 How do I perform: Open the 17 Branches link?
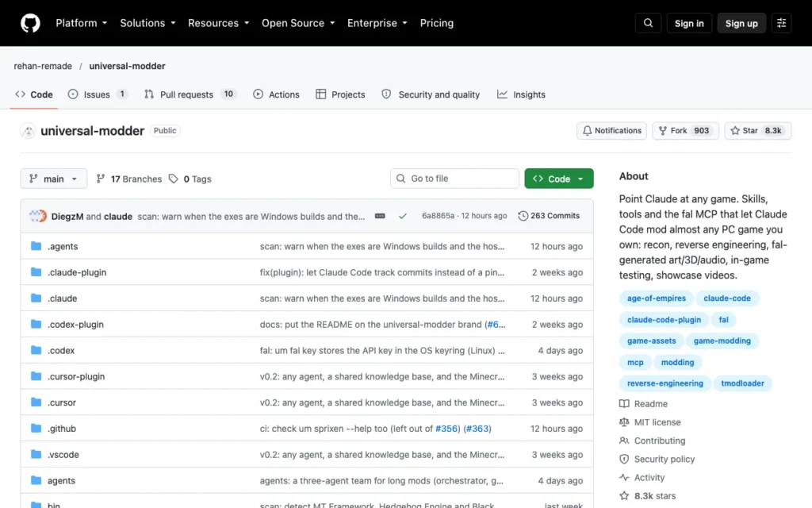[x=129, y=179]
